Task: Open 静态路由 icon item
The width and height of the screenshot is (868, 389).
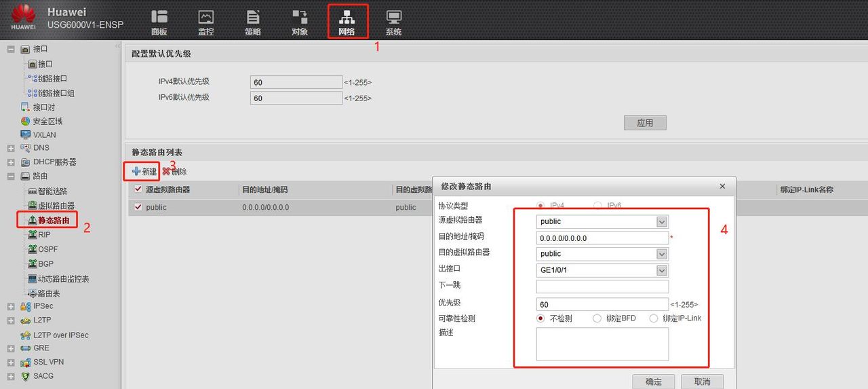Action: coord(32,220)
